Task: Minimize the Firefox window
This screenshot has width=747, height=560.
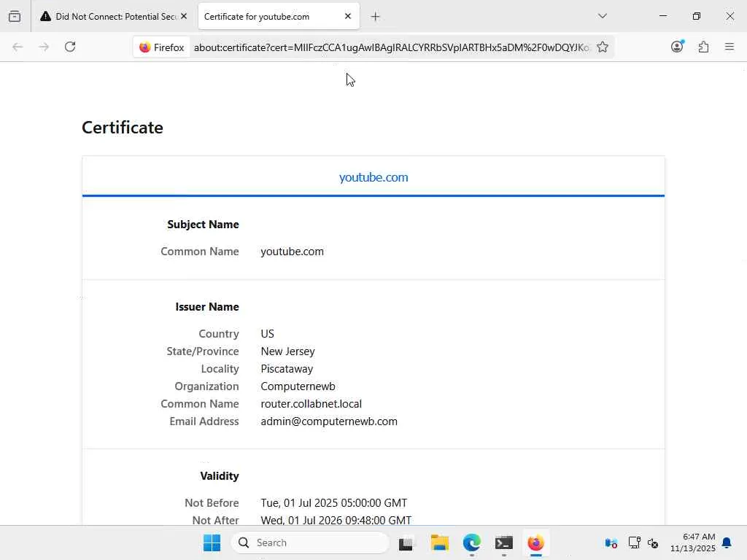Action: [x=662, y=16]
